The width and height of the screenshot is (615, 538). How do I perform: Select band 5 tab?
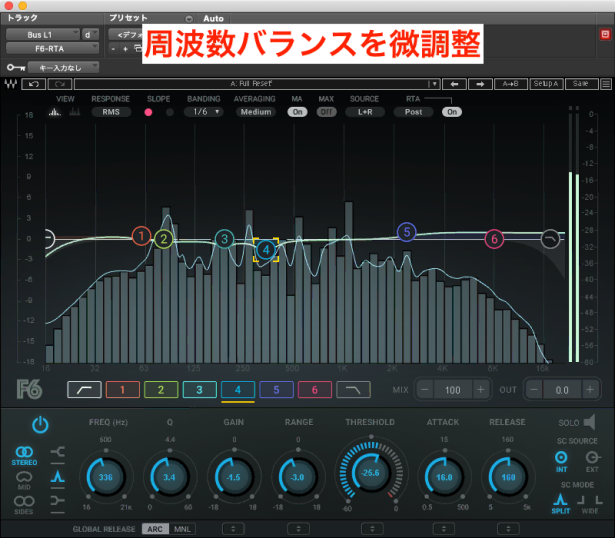click(276, 389)
